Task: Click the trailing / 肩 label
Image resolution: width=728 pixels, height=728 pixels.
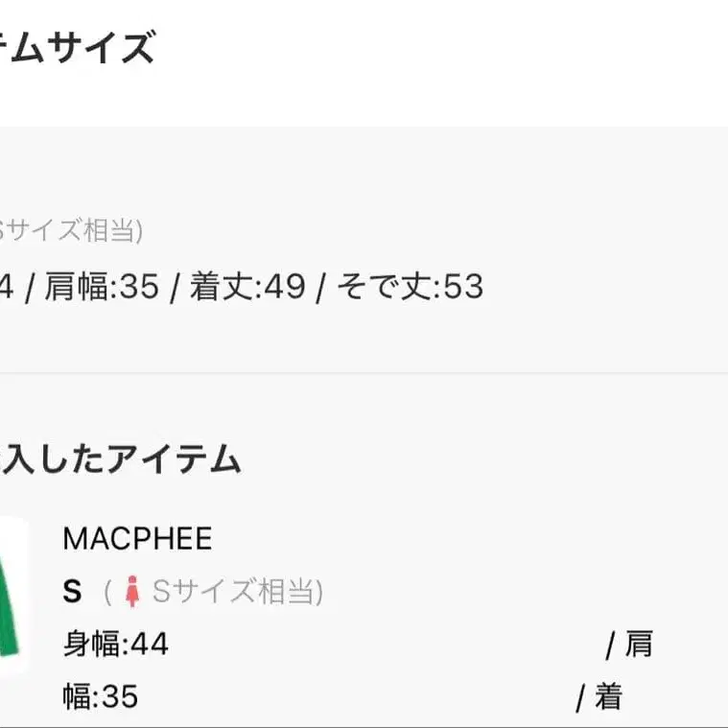Action: (629, 645)
